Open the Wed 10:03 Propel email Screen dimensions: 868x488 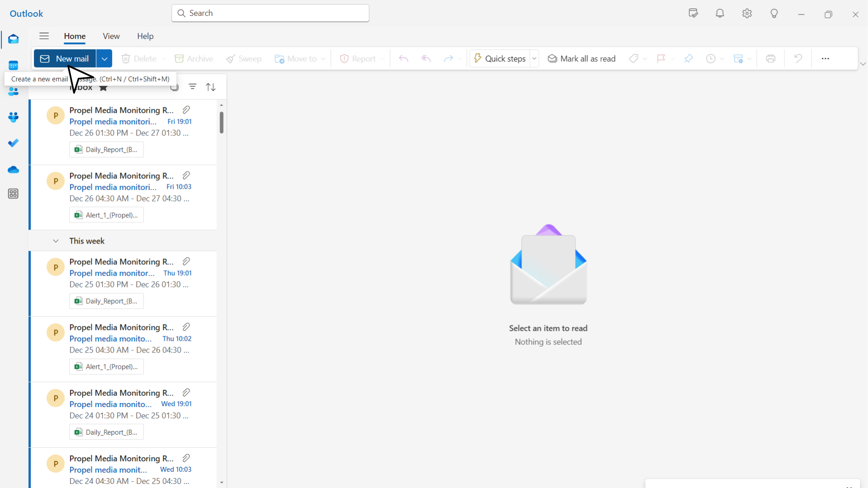click(x=123, y=468)
